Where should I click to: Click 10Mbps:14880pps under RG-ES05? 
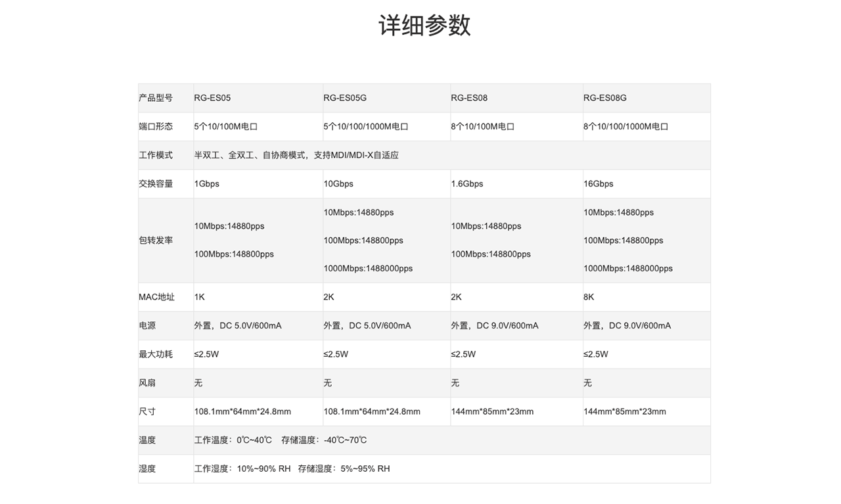point(229,226)
